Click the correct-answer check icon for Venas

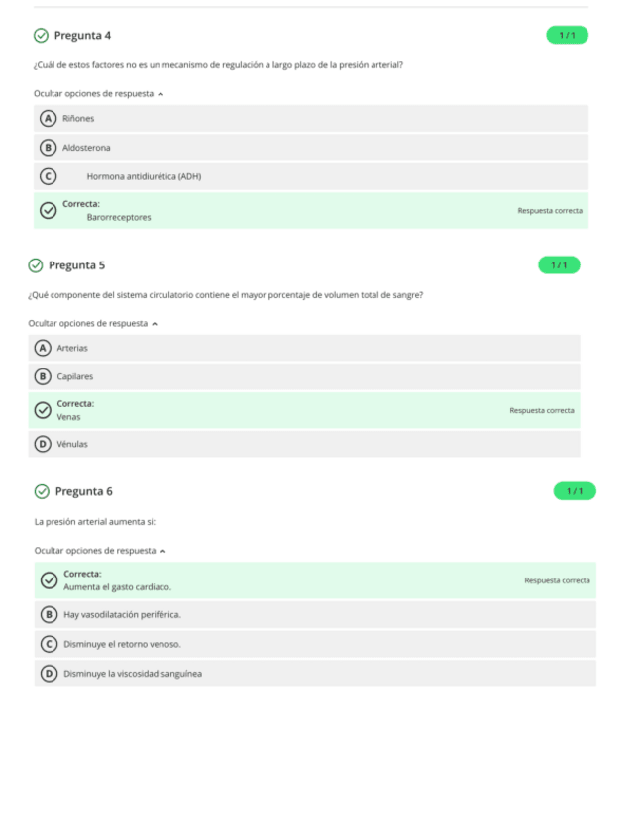pyautogui.click(x=43, y=410)
